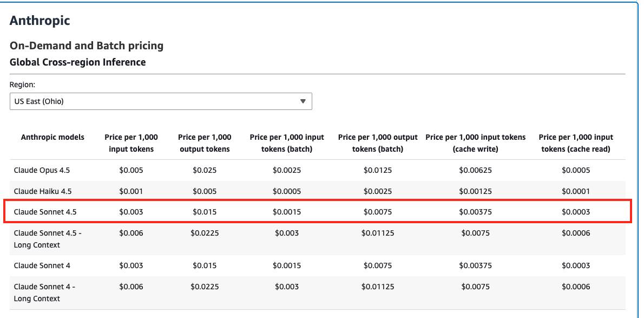Select the output tokens (batch) column header
The image size is (644, 318).
[x=378, y=143]
